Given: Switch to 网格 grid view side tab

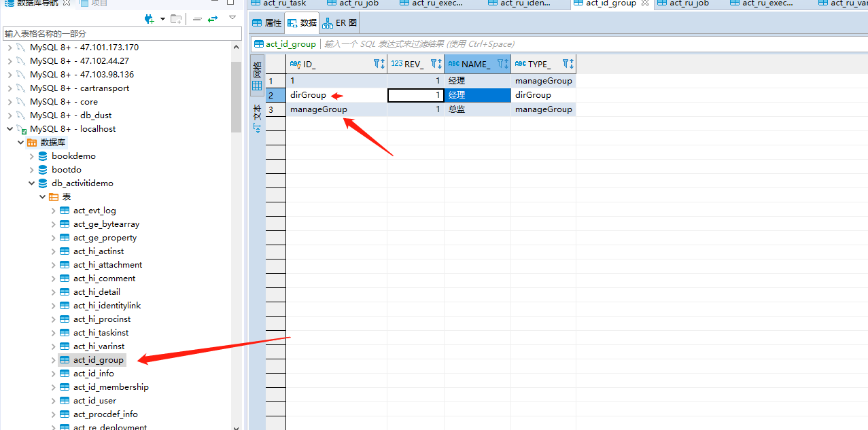Looking at the screenshot, I should click(x=257, y=76).
